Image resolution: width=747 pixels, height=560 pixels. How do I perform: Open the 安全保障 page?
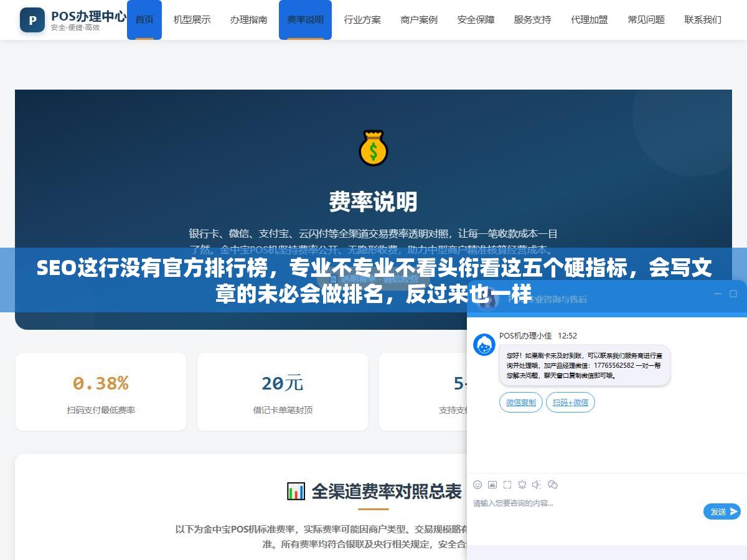(x=476, y=20)
